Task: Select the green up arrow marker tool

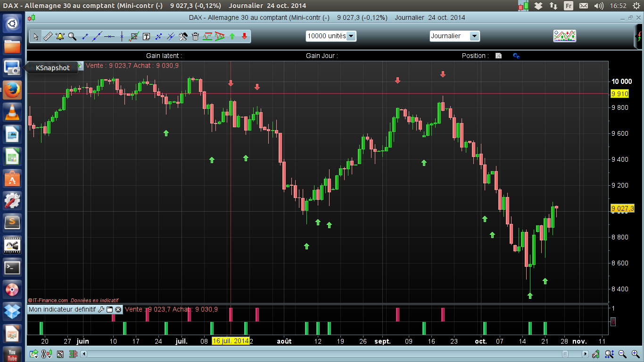Action: click(232, 36)
